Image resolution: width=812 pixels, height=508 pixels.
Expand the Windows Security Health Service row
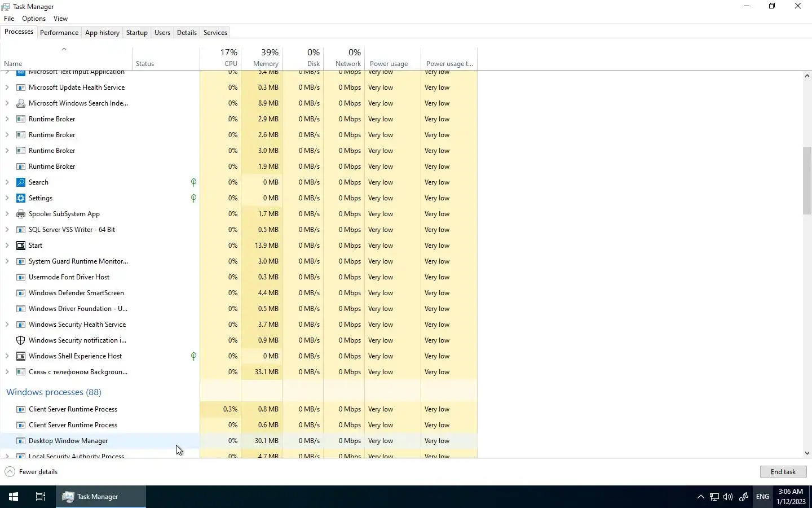point(7,325)
